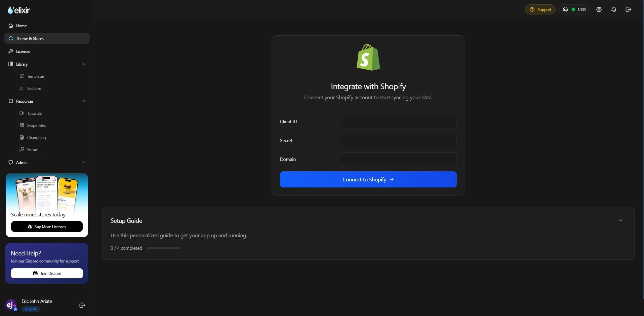Click the Changelog document icon

tap(22, 137)
